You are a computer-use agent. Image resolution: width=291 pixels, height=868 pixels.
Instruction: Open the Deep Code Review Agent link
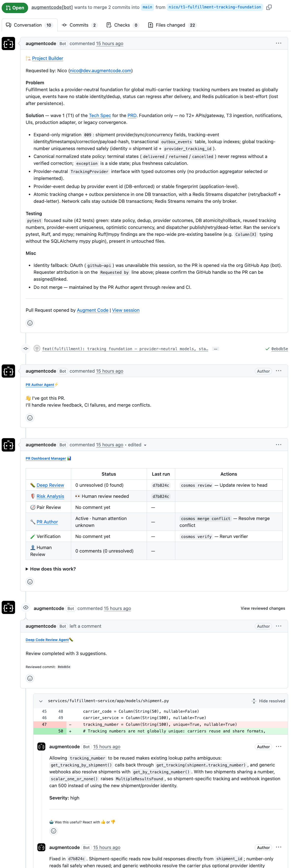[x=47, y=640]
